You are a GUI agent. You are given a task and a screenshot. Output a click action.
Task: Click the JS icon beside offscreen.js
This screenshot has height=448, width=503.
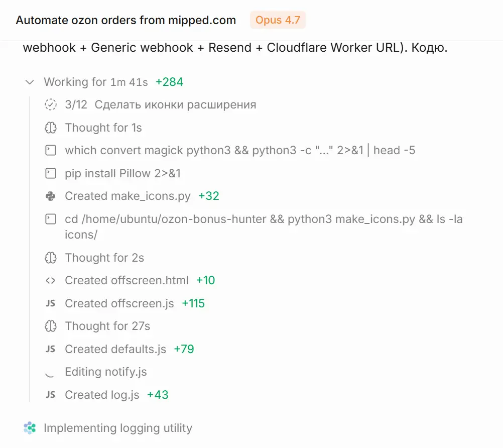[51, 303]
